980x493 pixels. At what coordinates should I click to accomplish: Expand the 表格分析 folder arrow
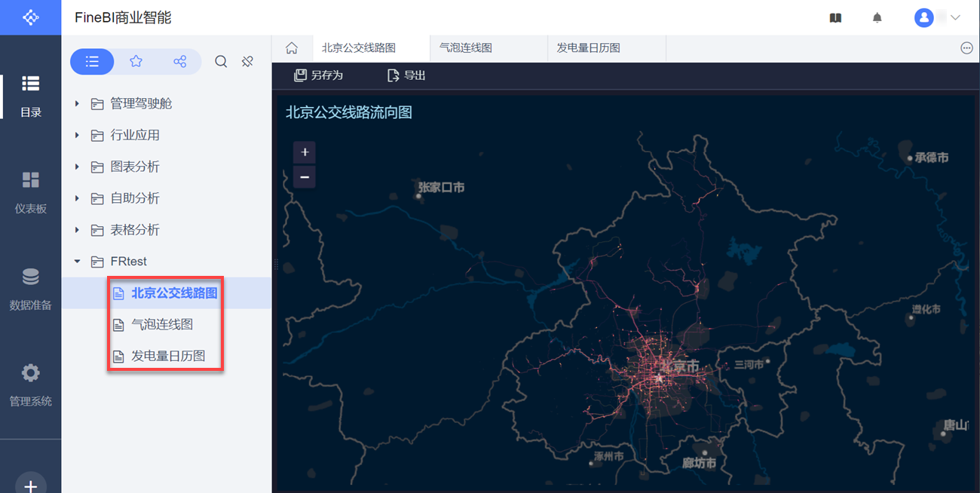click(x=77, y=230)
